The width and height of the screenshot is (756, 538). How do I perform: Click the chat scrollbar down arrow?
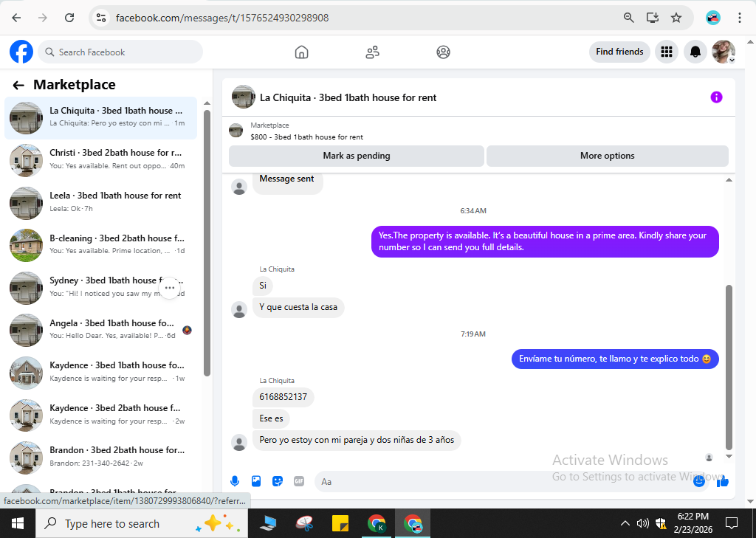(x=729, y=456)
